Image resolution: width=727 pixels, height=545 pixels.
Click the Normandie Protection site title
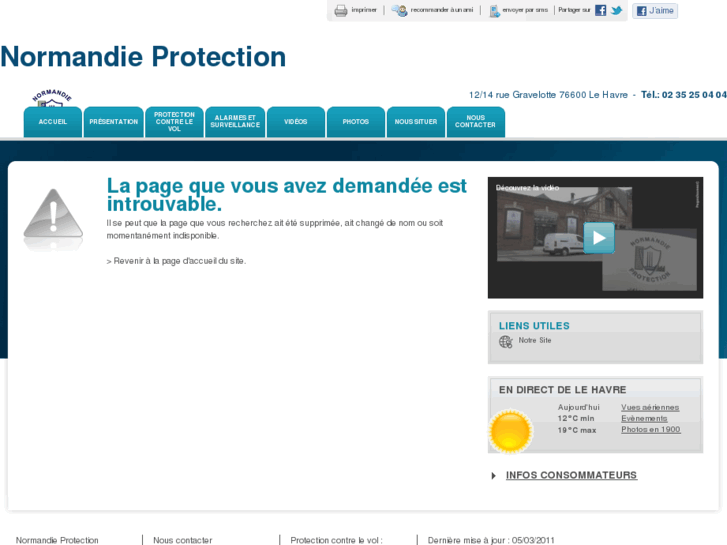143,57
